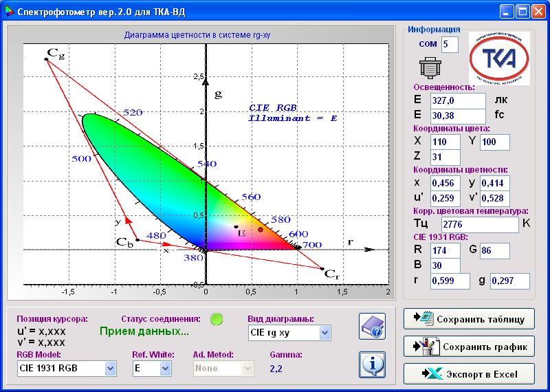Expand the RGB Model dropdown
This screenshot has width=550, height=392.
[x=110, y=369]
